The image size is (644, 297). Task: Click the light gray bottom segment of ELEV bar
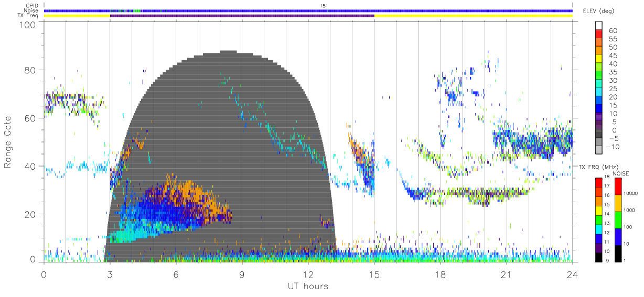599,150
